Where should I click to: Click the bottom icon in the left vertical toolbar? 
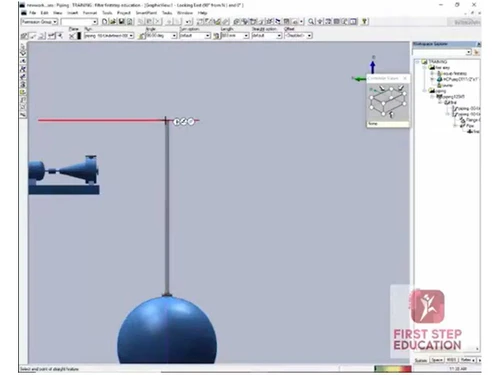[x=23, y=115]
